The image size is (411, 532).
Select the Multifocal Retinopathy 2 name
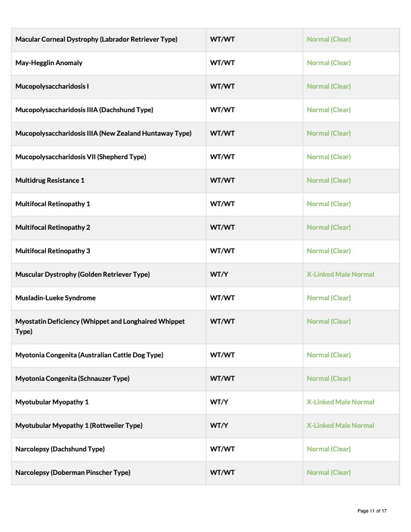click(x=52, y=227)
